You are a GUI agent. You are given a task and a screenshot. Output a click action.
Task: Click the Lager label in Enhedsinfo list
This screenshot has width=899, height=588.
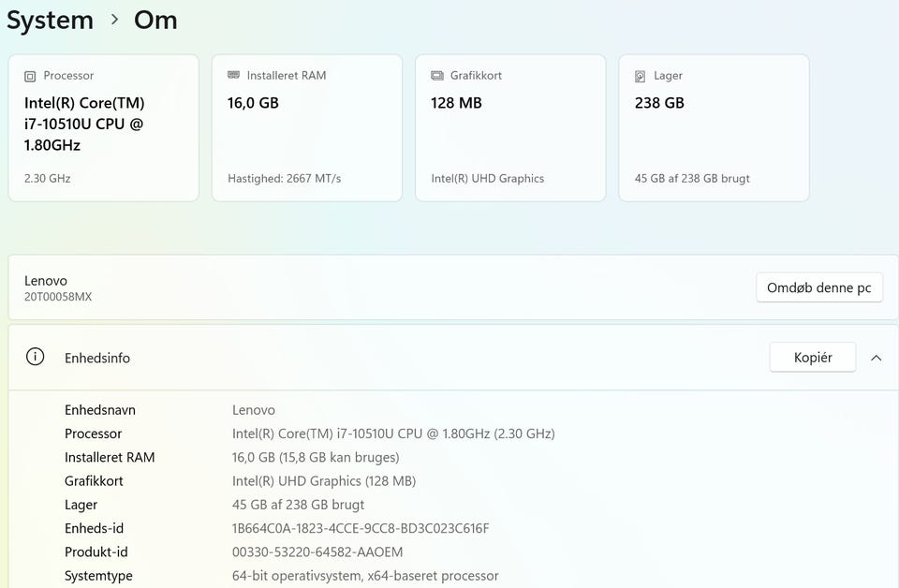click(x=81, y=505)
